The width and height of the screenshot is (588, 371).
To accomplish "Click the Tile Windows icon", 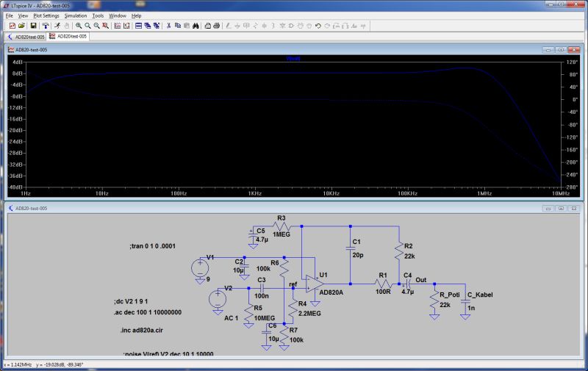I will tap(138, 26).
